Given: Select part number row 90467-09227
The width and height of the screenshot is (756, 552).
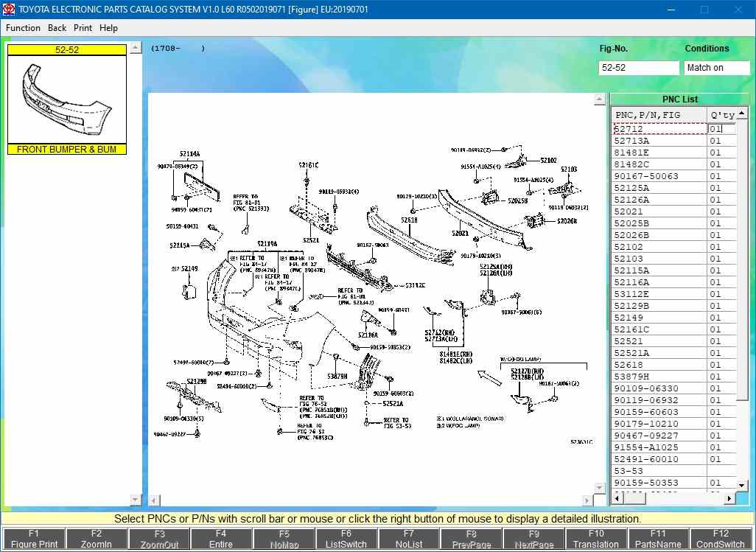Looking at the screenshot, I should (x=674, y=436).
